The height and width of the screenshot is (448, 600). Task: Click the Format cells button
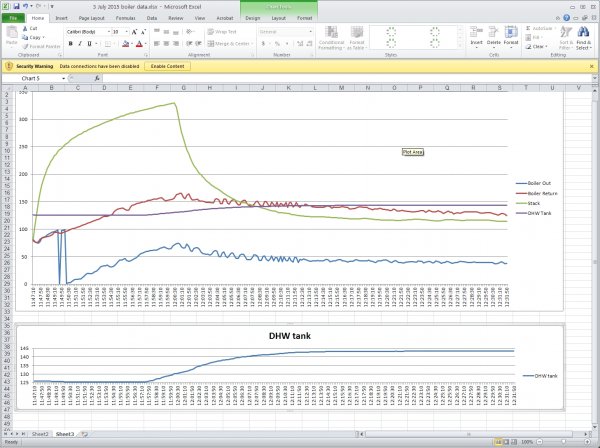click(511, 38)
